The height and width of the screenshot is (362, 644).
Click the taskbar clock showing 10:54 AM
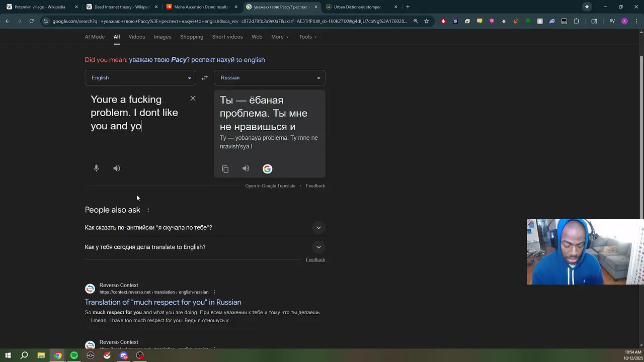(632, 355)
